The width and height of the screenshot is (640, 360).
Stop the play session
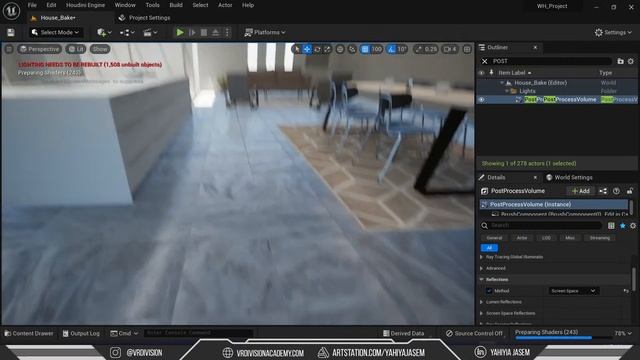pyautogui.click(x=203, y=32)
